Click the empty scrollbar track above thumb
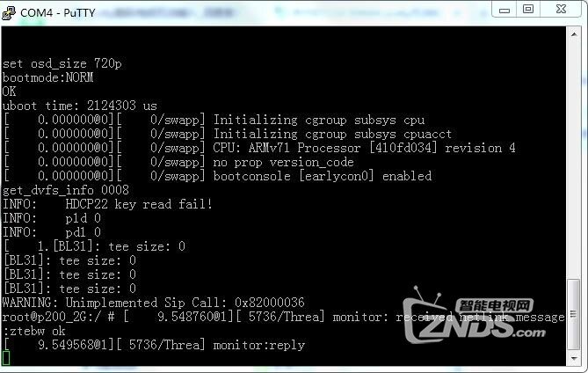The image size is (588, 373). (x=574, y=159)
